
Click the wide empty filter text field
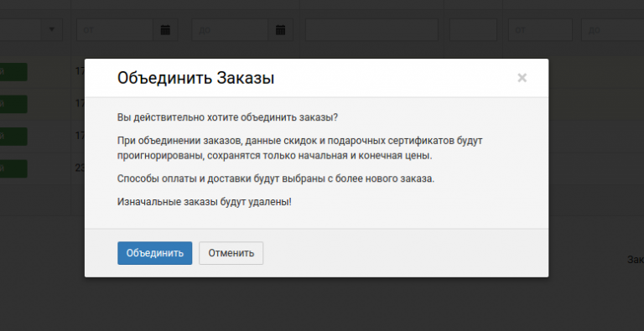[x=371, y=30]
